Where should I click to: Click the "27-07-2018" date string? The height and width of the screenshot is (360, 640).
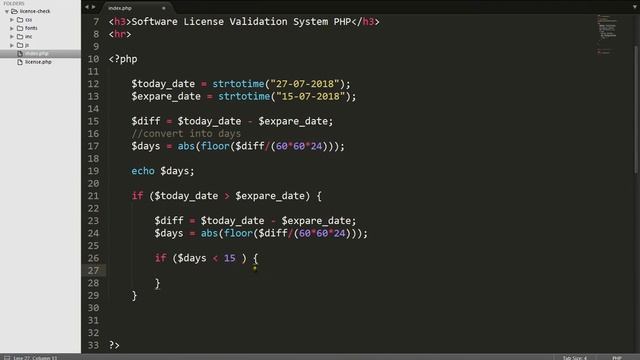click(x=305, y=84)
